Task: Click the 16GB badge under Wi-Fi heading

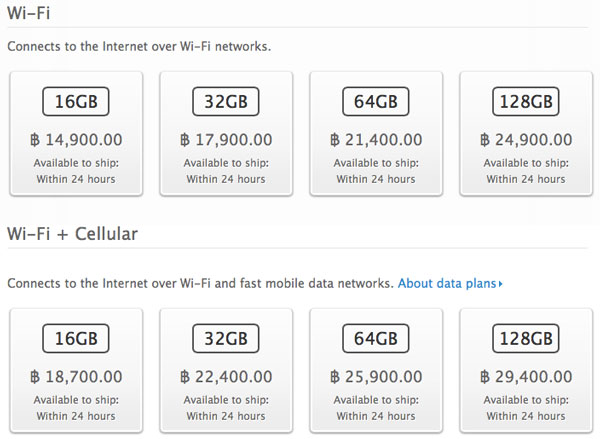Action: (x=76, y=101)
